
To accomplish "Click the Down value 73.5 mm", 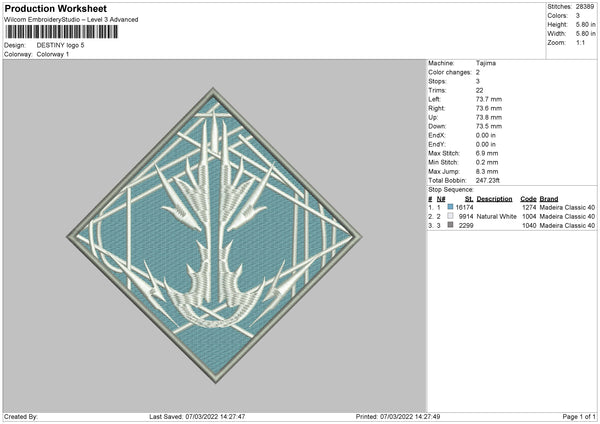I will click(489, 126).
